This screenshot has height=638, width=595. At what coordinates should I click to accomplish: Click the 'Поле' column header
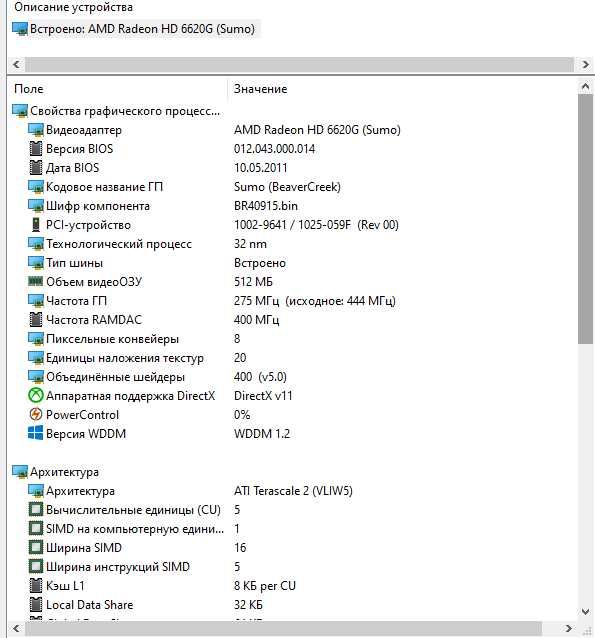[x=28, y=89]
